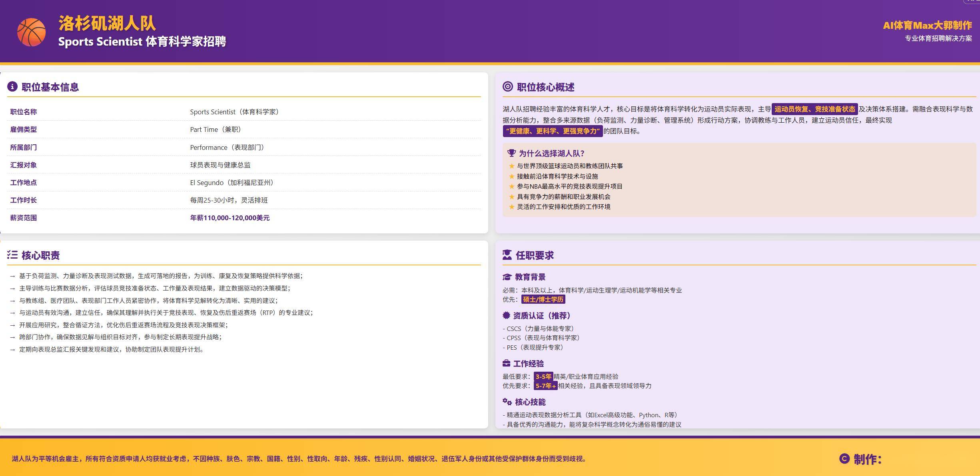Click the gears icon beside 核心技能

(x=507, y=402)
